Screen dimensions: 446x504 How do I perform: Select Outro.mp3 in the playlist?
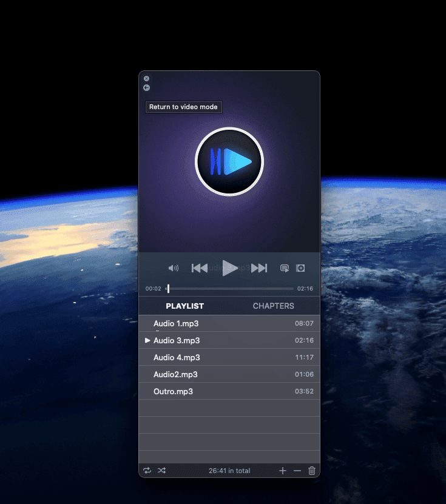(x=173, y=392)
